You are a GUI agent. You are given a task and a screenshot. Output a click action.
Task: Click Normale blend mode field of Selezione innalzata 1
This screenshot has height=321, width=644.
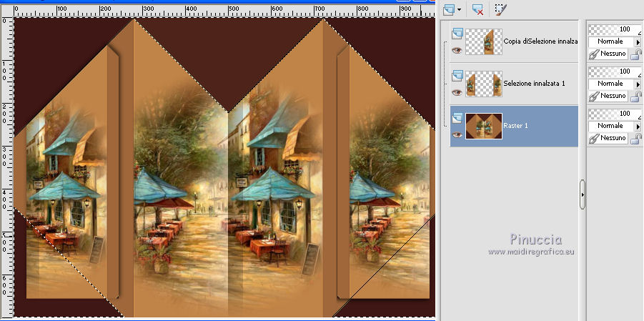click(x=612, y=84)
